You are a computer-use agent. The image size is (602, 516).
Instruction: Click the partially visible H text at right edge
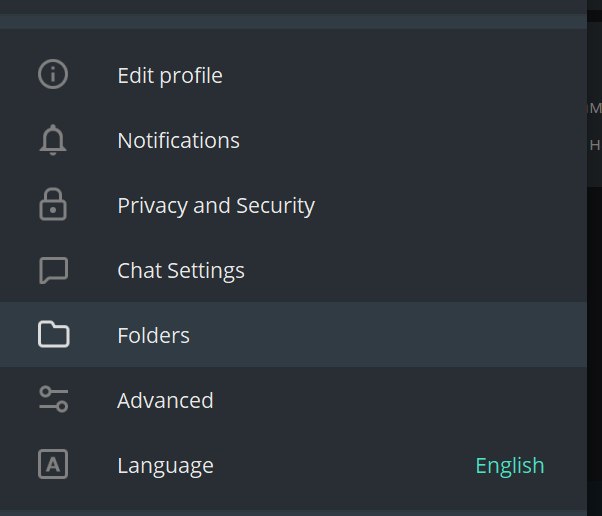pos(595,145)
